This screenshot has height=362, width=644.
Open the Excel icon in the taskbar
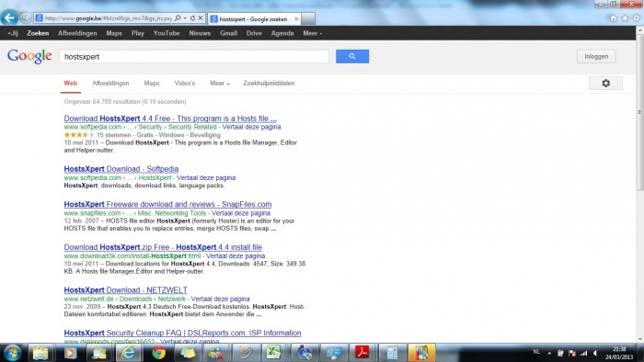[273, 353]
